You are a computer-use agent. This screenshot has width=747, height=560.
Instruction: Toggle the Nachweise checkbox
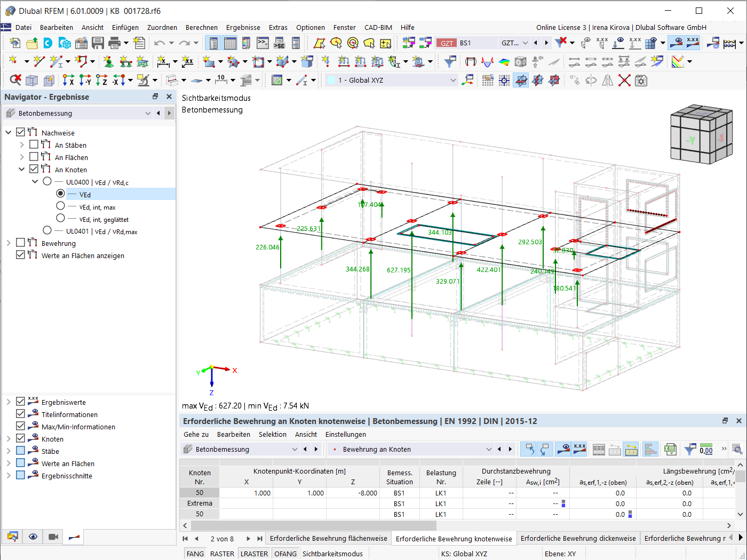(x=21, y=132)
